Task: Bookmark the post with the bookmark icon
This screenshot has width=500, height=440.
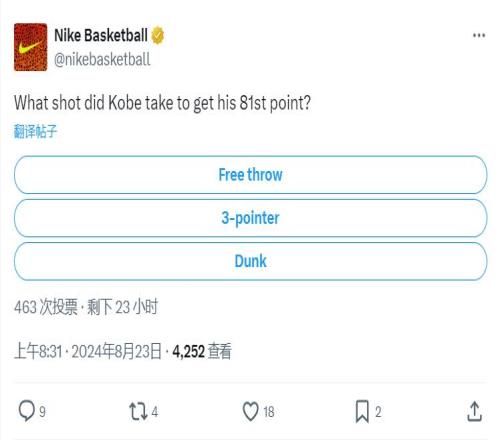Action: pyautogui.click(x=362, y=412)
